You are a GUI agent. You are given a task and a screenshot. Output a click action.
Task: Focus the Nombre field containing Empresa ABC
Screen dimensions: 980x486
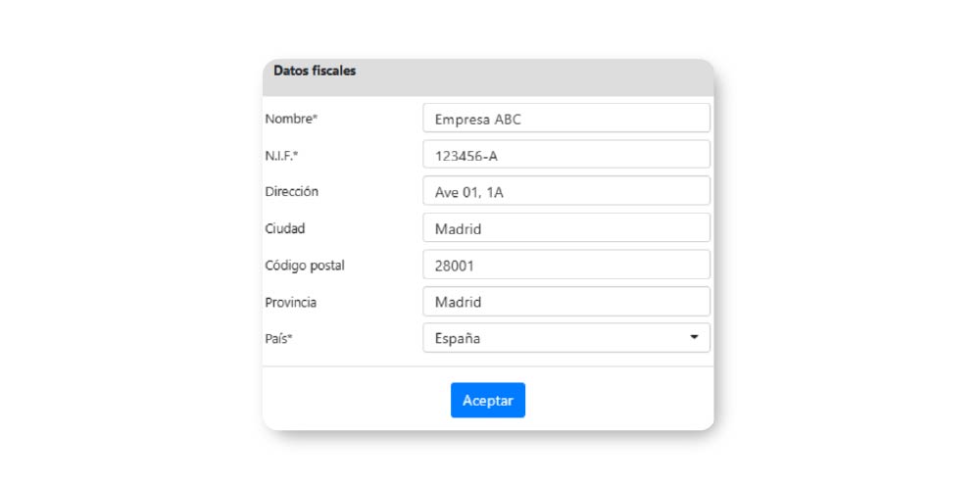point(565,119)
